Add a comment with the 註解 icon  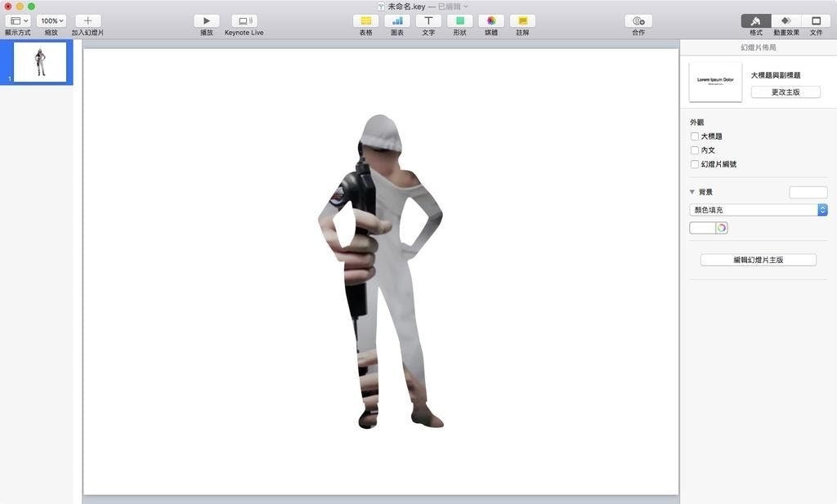coord(522,20)
